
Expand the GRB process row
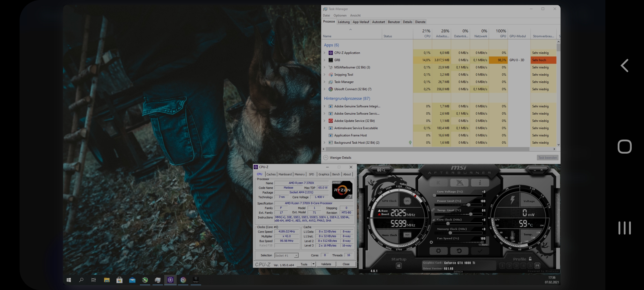coord(324,60)
